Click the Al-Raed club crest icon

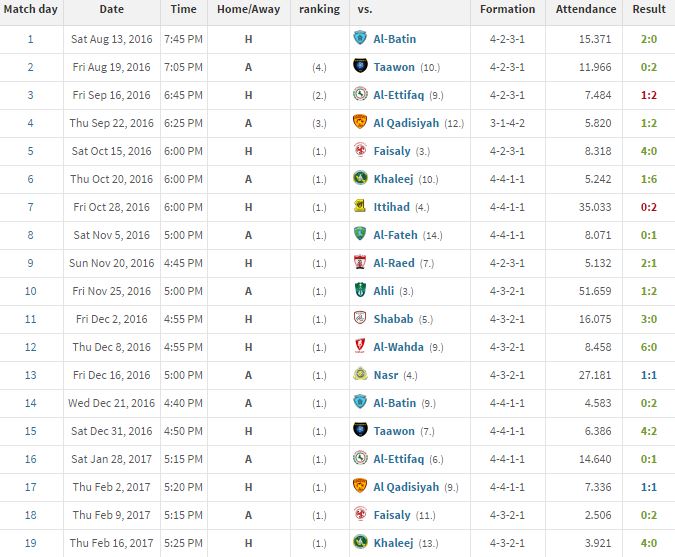[x=360, y=262]
